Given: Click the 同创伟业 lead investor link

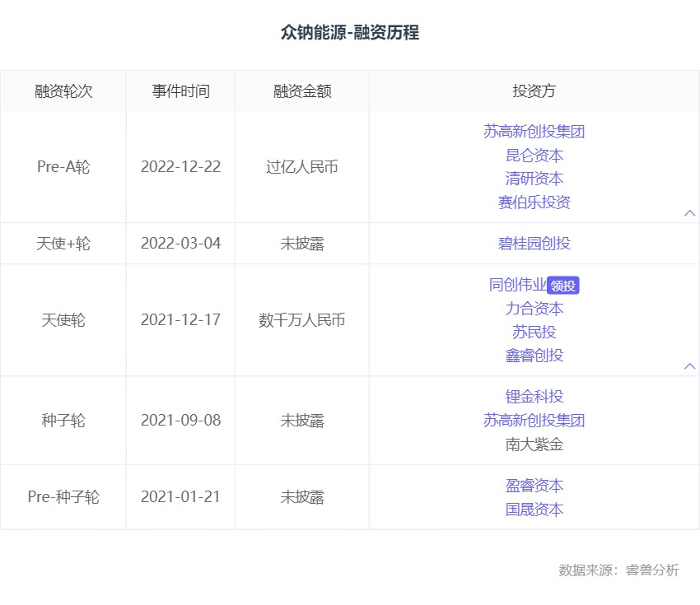Looking at the screenshot, I should click(518, 285).
